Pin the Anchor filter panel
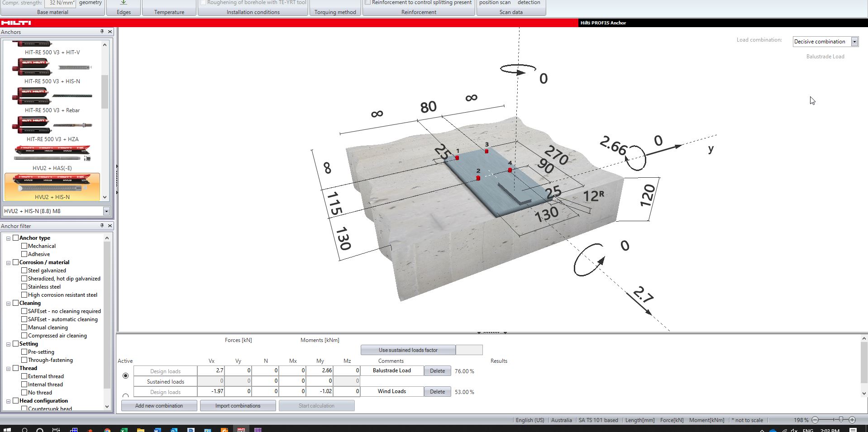Image resolution: width=868 pixels, height=432 pixels. point(102,226)
